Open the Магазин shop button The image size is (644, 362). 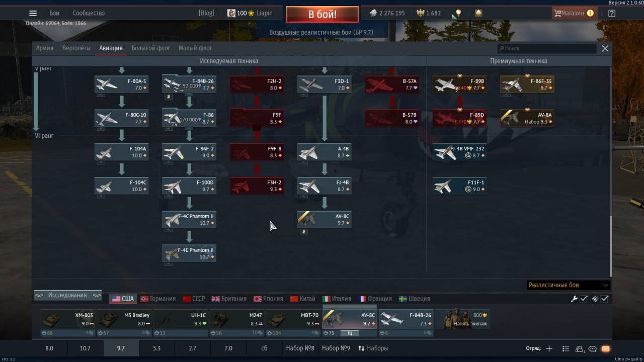point(574,13)
